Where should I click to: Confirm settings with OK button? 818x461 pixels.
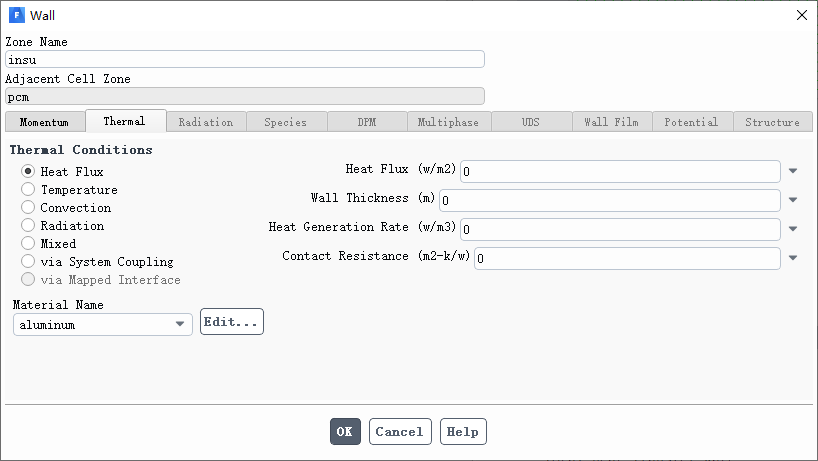pyautogui.click(x=345, y=432)
